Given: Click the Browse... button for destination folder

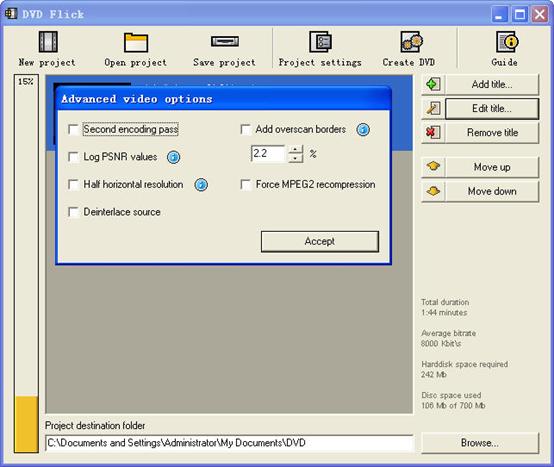Looking at the screenshot, I should pyautogui.click(x=480, y=443).
